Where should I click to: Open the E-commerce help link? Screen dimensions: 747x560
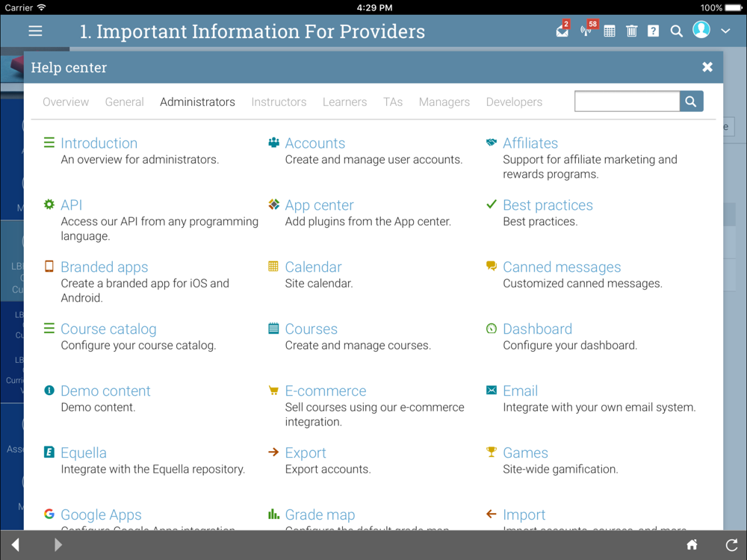326,391
